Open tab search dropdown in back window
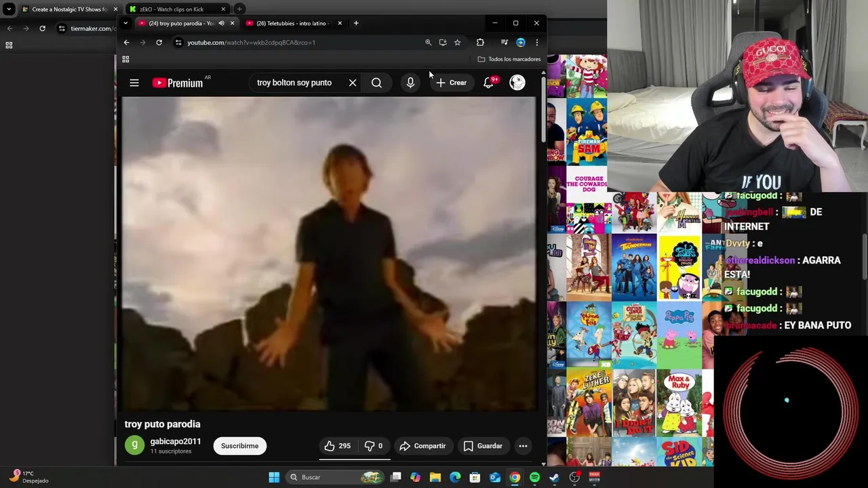This screenshot has width=868, height=488. coord(9,9)
